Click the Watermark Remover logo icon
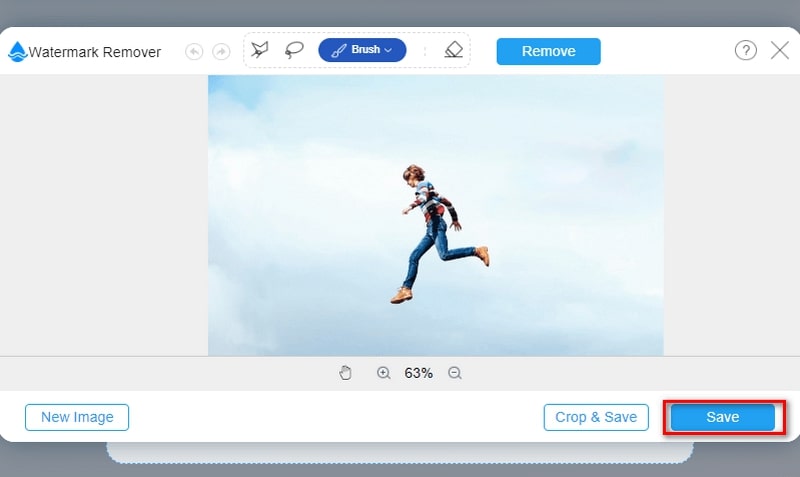 (x=17, y=52)
